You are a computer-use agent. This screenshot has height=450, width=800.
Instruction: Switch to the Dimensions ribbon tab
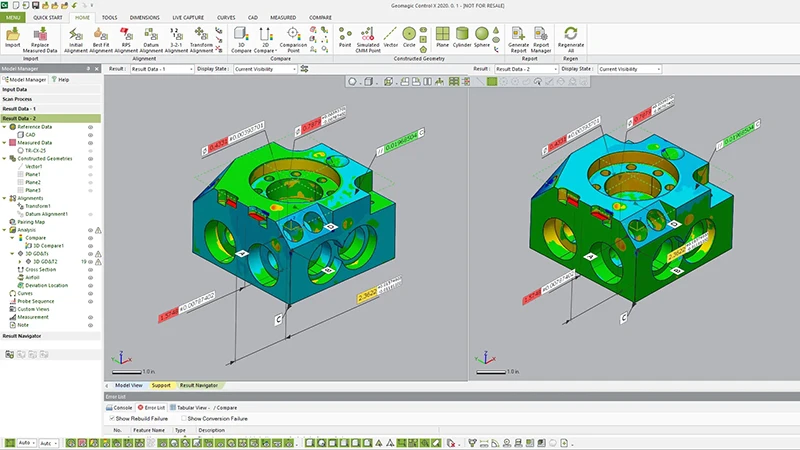click(x=144, y=17)
